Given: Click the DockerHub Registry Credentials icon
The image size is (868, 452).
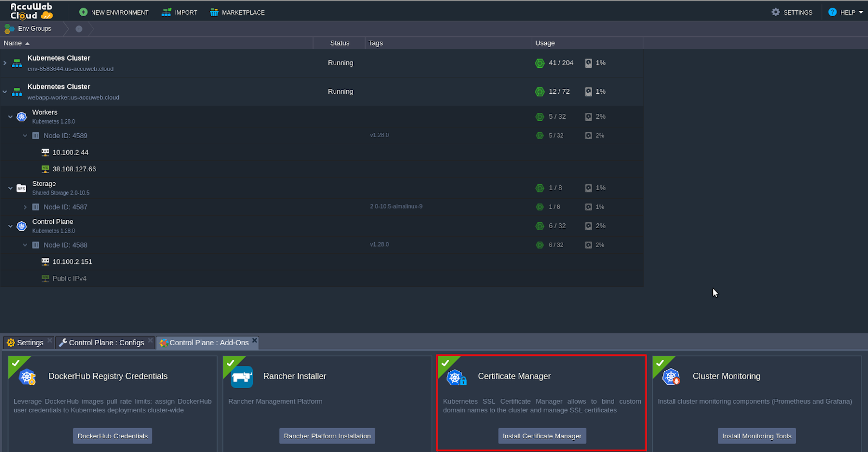Looking at the screenshot, I should pyautogui.click(x=28, y=377).
